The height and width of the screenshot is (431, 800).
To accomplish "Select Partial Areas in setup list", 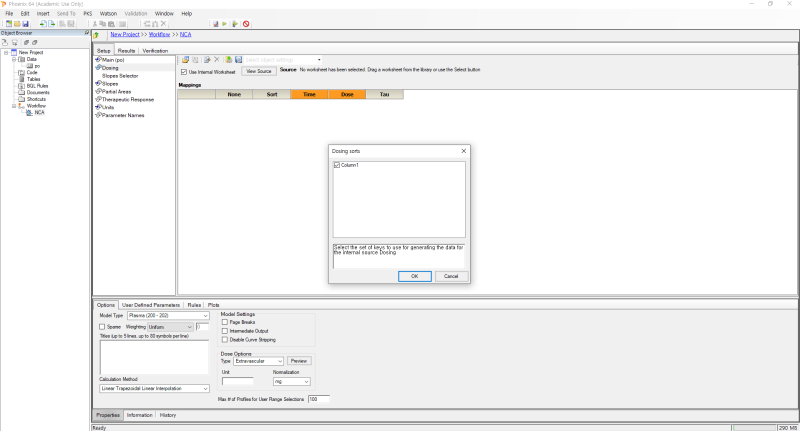I will (x=116, y=92).
